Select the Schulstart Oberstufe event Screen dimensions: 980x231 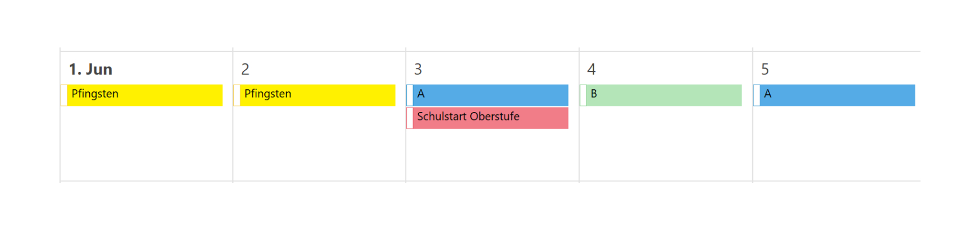click(490, 118)
